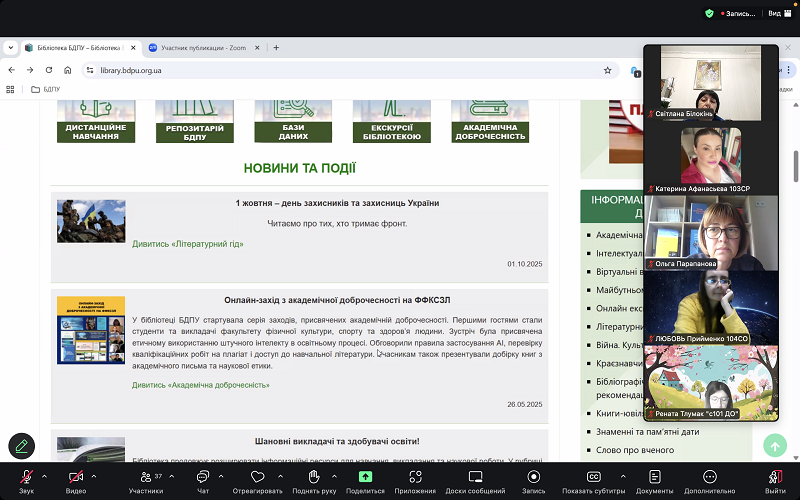Open the Чат chat panel
800x500 pixels.
[202, 477]
